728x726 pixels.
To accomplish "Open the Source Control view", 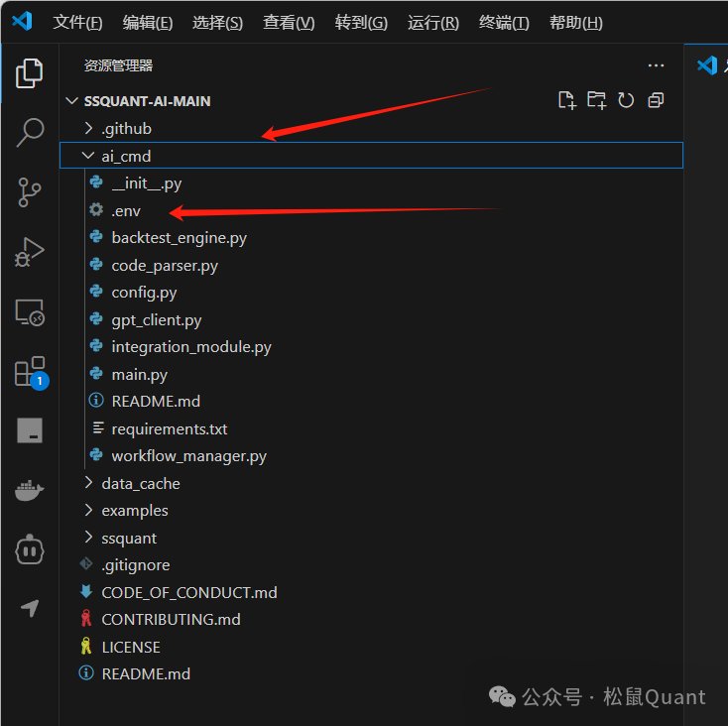I will coord(30,191).
